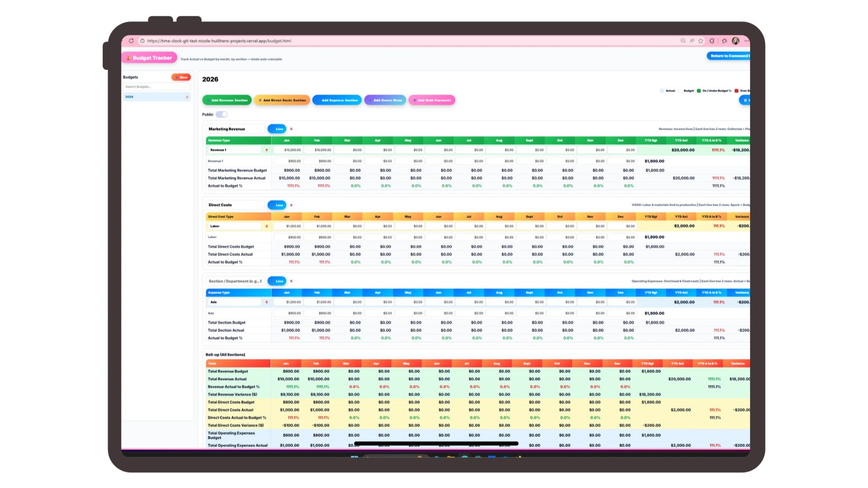Open browser extensions icon
868x488 pixels.
coord(712,41)
